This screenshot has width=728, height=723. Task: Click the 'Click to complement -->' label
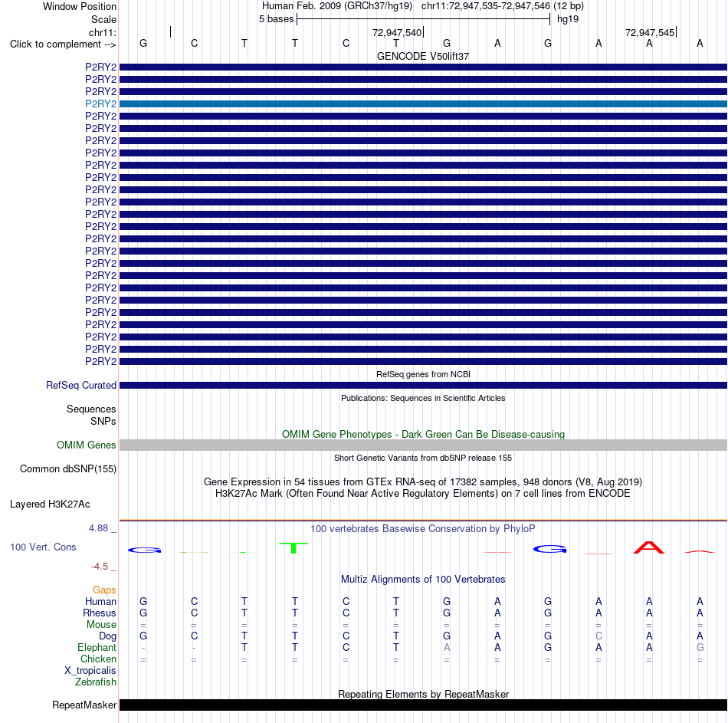(x=63, y=44)
